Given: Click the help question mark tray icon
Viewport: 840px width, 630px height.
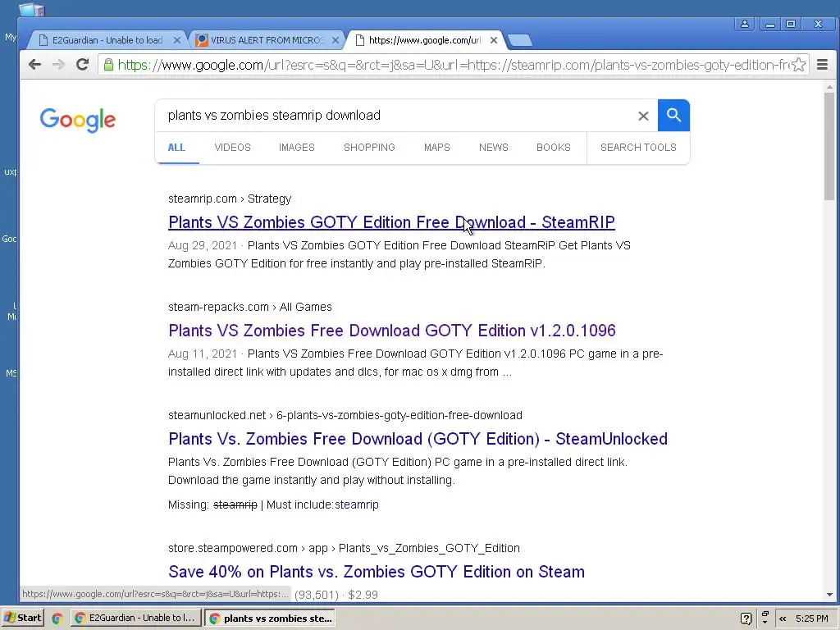Looking at the screenshot, I should (x=745, y=619).
